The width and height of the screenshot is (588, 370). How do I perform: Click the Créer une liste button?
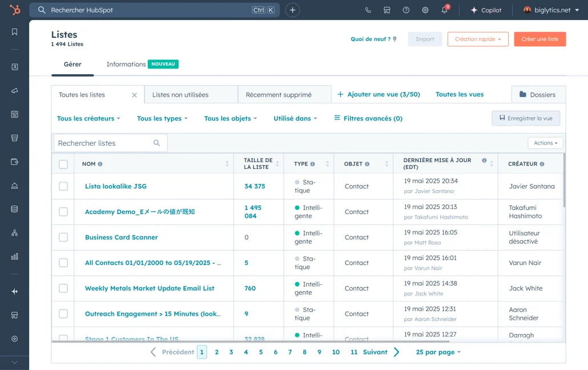(539, 39)
